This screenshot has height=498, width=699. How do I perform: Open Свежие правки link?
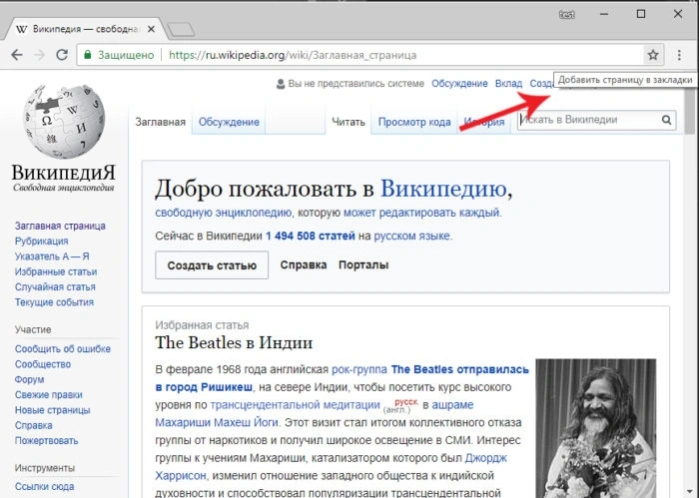click(x=49, y=395)
